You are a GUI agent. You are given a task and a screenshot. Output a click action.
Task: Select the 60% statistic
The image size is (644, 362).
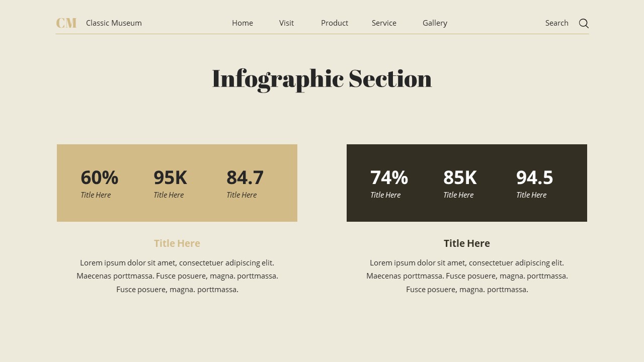click(x=99, y=177)
